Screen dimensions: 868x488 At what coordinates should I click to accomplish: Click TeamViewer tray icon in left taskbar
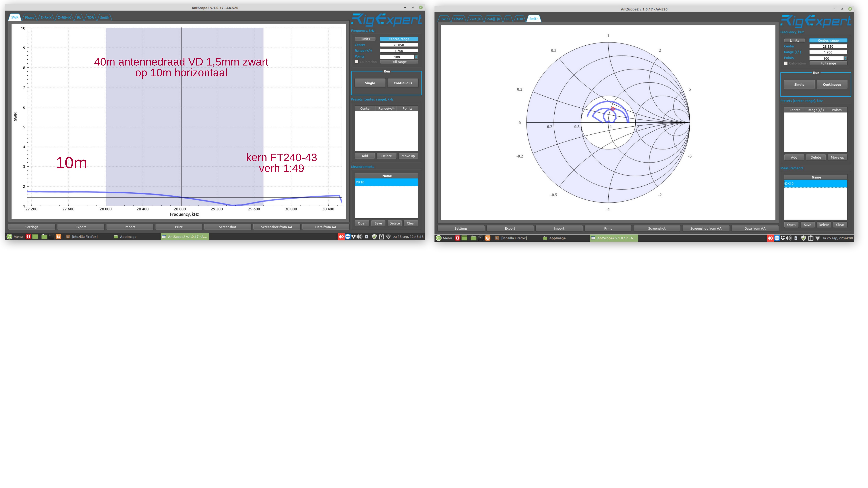347,236
